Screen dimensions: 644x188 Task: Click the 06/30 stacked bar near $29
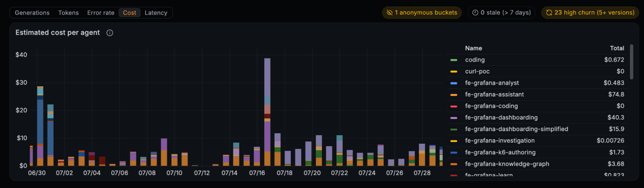point(40,126)
